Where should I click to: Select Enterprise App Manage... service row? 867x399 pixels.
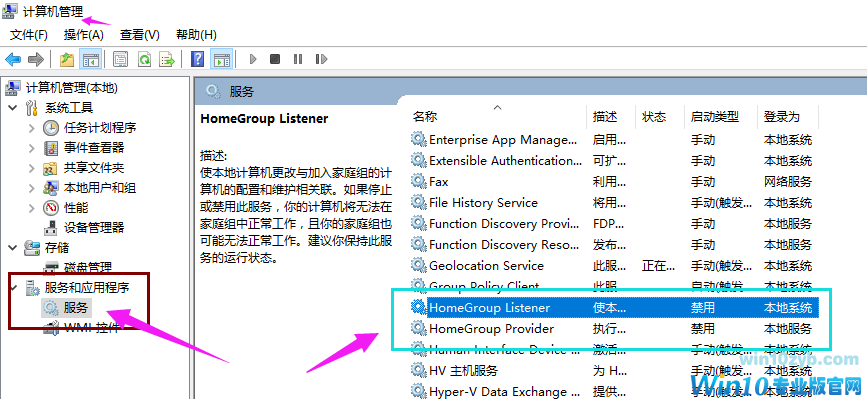click(614, 140)
